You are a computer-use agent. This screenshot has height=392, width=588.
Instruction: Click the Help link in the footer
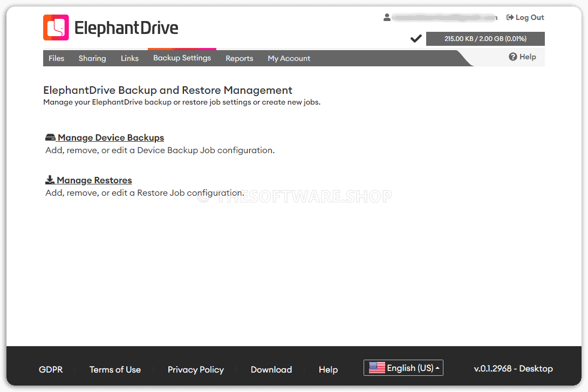click(x=328, y=369)
